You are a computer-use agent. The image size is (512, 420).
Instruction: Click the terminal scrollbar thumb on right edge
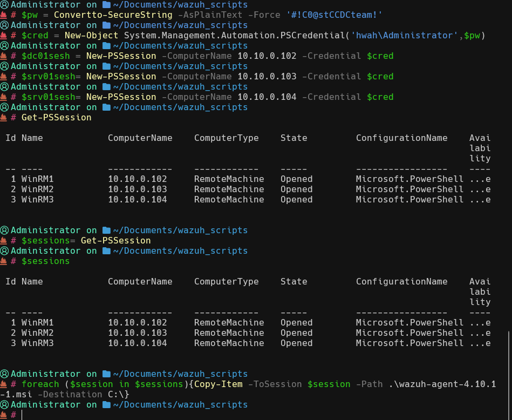tap(509, 375)
